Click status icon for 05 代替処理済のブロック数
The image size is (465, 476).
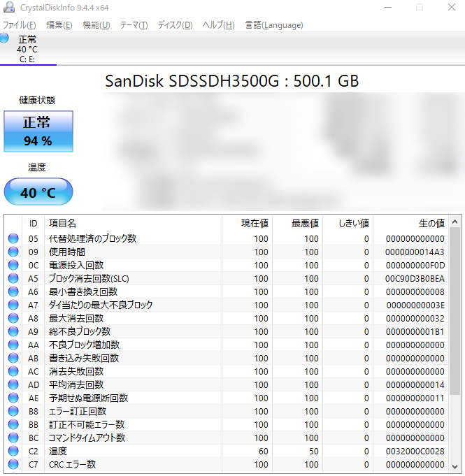[13, 238]
